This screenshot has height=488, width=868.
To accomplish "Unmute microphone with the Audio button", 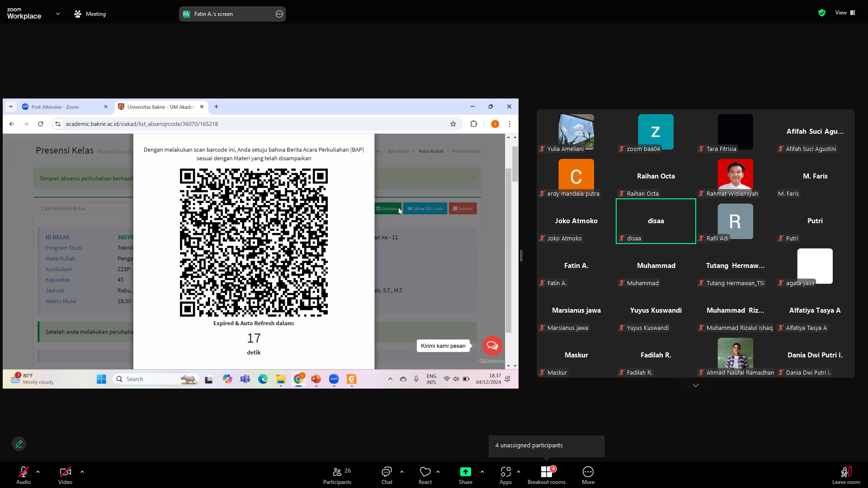I will 24,475.
